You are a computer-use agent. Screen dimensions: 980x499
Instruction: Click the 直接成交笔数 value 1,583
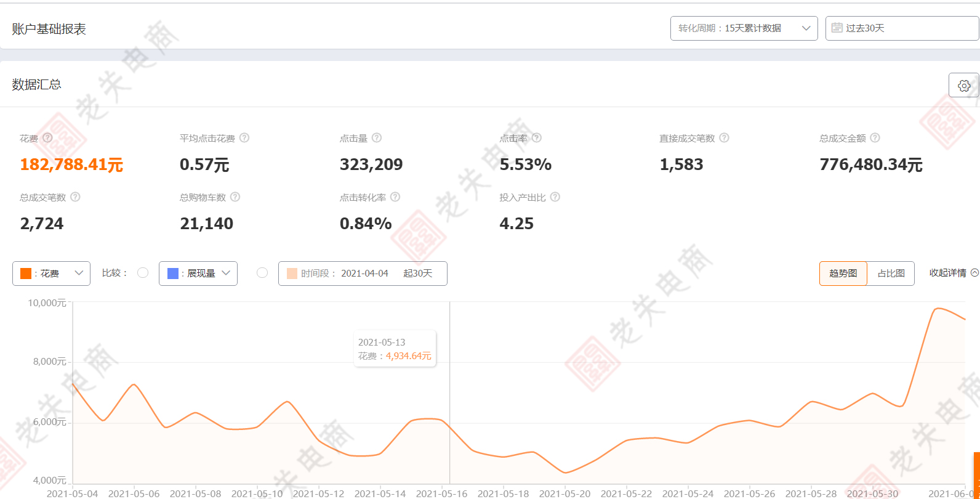(x=681, y=164)
